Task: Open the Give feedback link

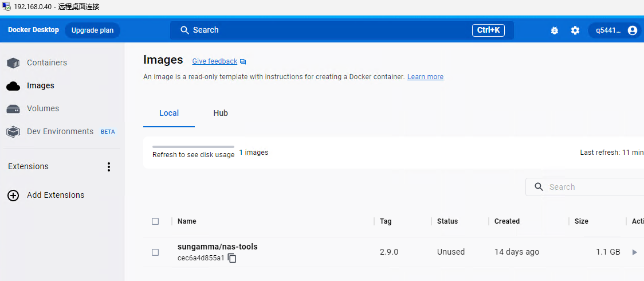Action: [214, 61]
